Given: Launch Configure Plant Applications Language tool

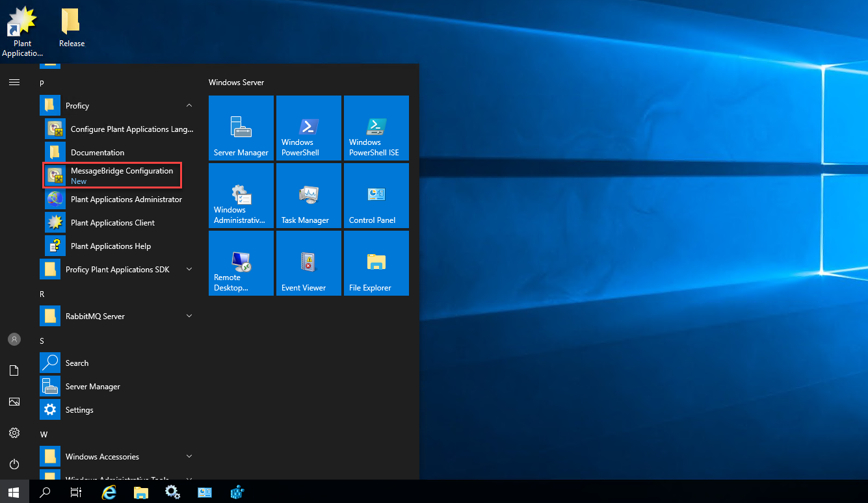Looking at the screenshot, I should [118, 129].
